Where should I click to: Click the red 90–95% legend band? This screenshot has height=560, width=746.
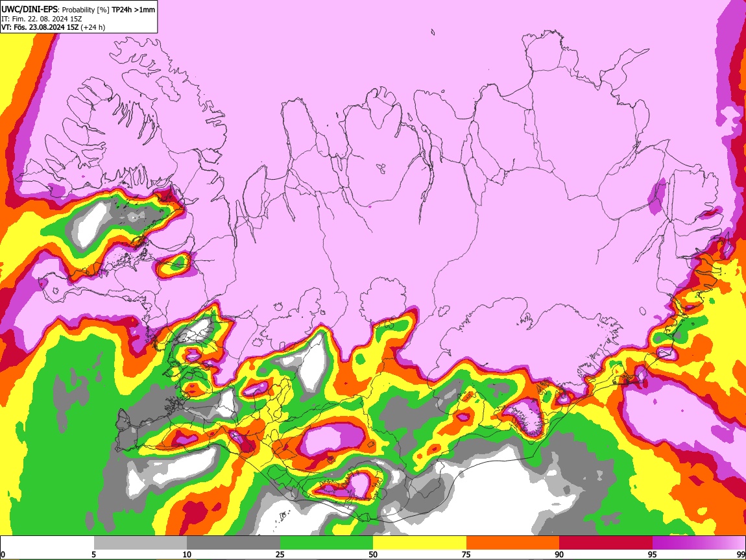tap(606, 543)
